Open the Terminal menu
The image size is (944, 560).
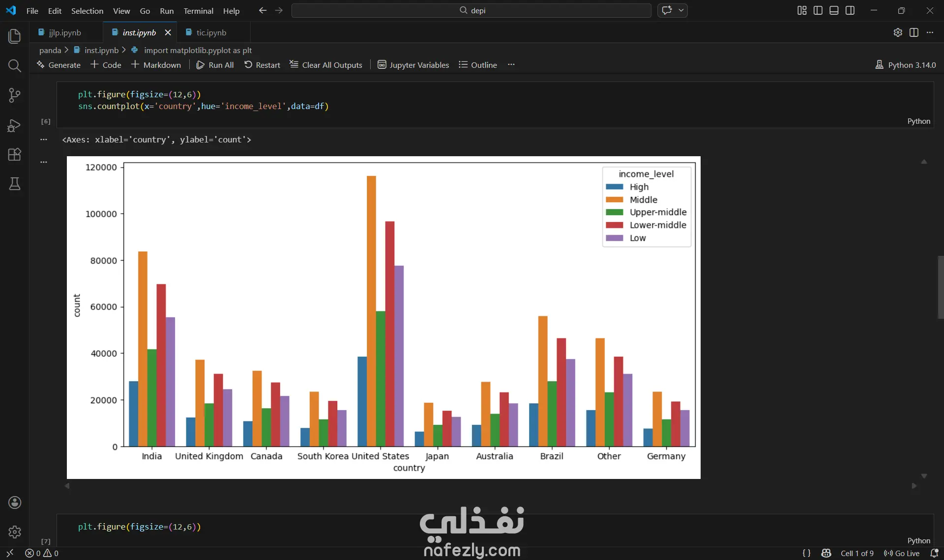pyautogui.click(x=198, y=11)
